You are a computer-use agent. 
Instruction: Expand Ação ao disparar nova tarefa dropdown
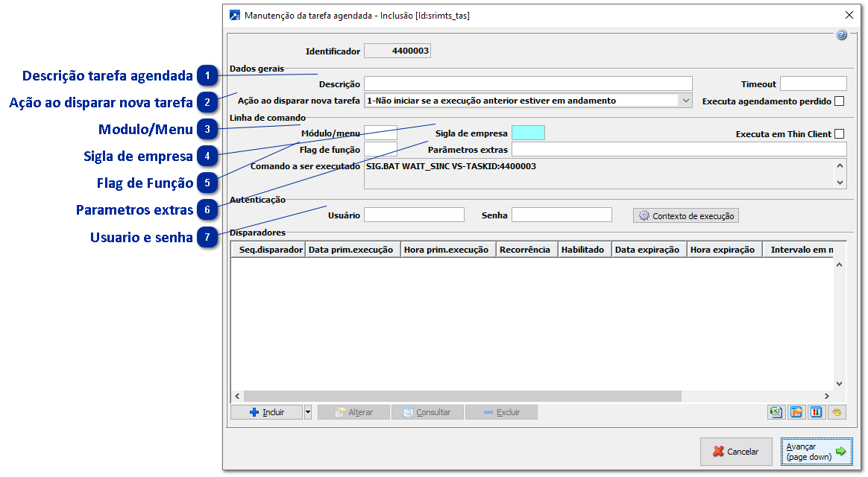[685, 100]
